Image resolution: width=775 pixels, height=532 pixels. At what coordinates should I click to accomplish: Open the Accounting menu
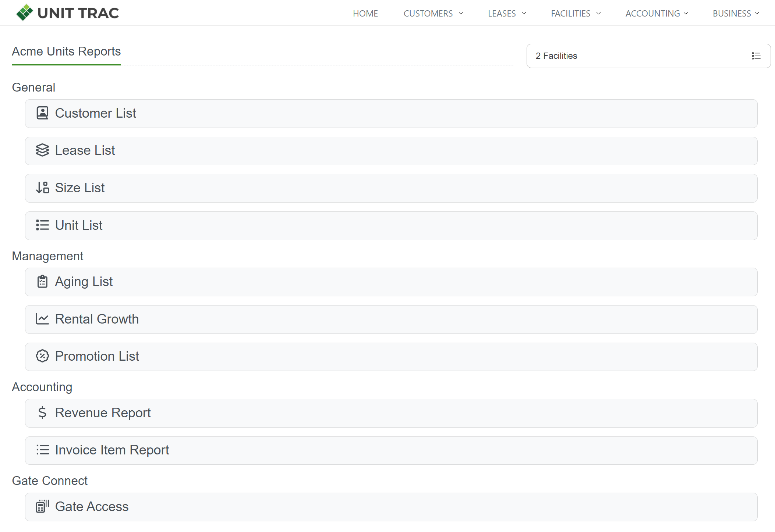tap(657, 14)
